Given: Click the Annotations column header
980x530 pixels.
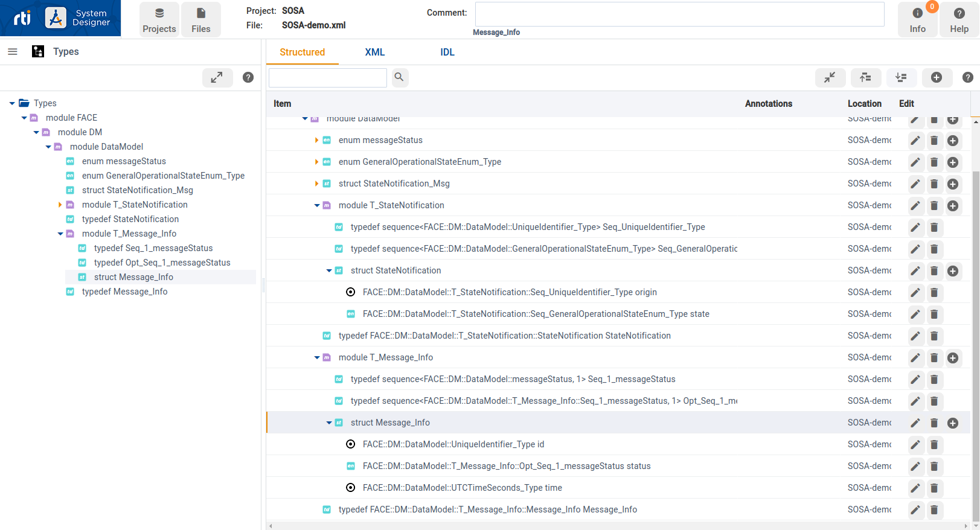Looking at the screenshot, I should [x=768, y=104].
